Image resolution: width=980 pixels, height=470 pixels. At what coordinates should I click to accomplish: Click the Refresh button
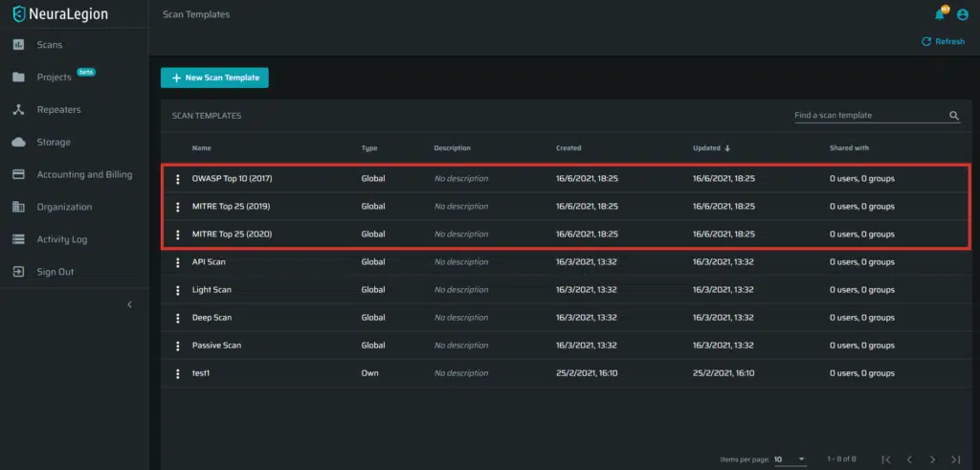point(943,41)
